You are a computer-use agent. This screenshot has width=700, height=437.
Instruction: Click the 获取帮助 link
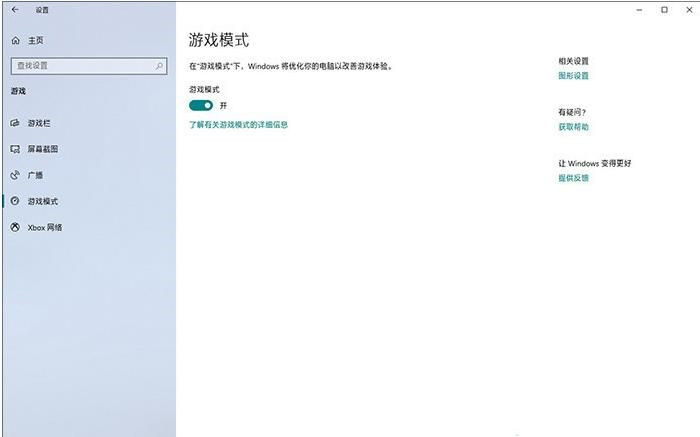573,127
